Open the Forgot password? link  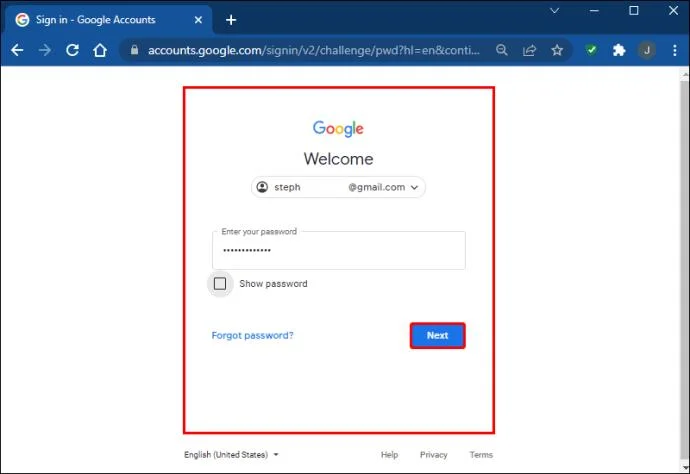(x=252, y=335)
